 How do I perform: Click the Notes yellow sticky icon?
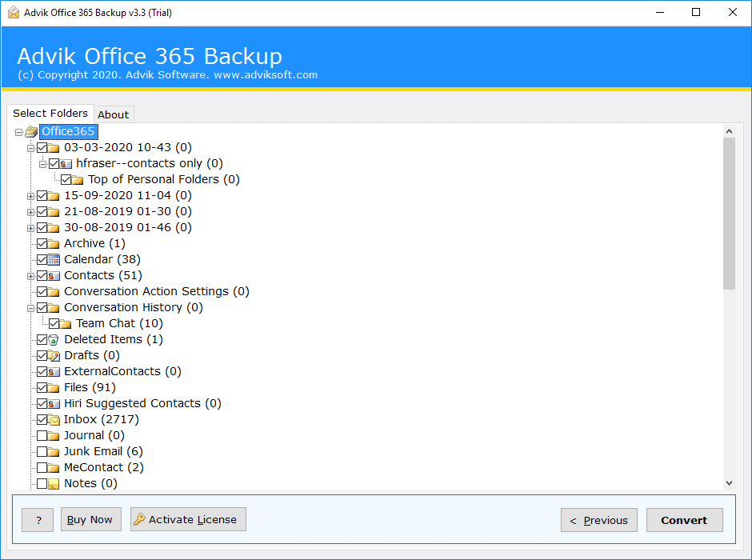click(54, 484)
